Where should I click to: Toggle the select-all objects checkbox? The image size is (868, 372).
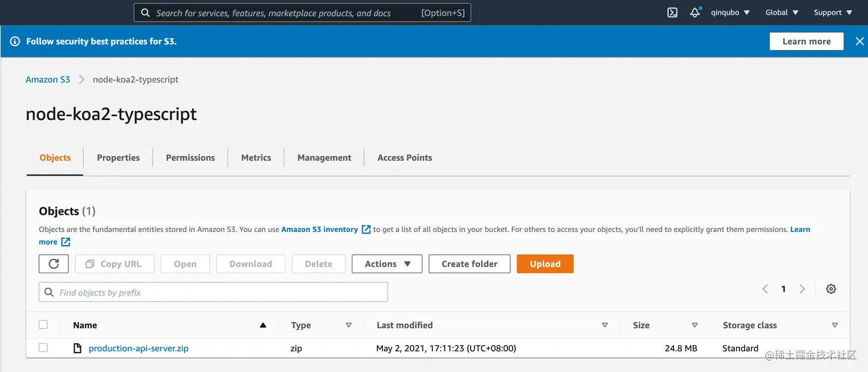pos(43,324)
